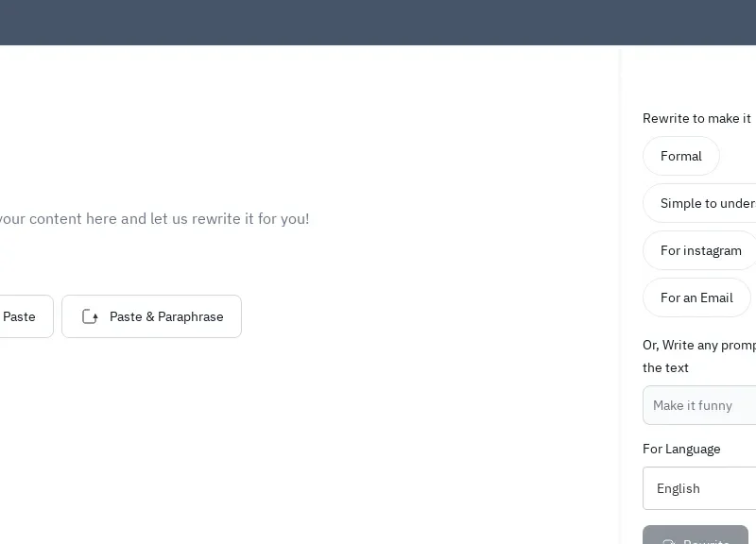Open the English language dropdown
This screenshot has height=544, width=756.
(x=699, y=489)
